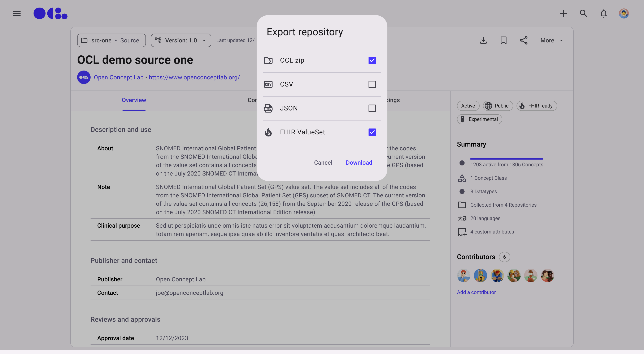
Task: Open the hamburger navigation menu
Action: [x=17, y=13]
